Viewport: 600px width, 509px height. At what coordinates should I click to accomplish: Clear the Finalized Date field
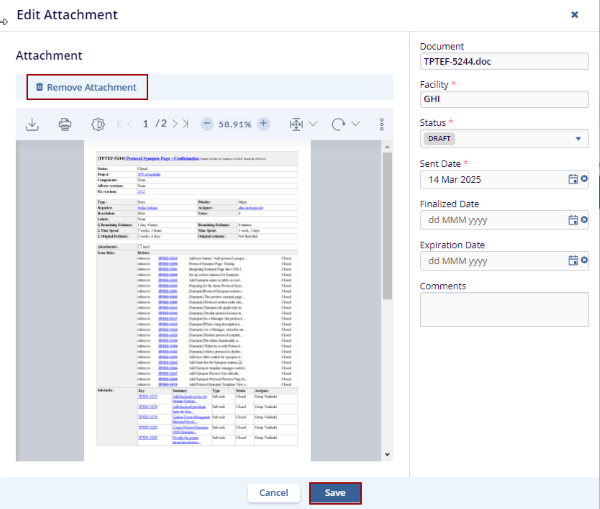click(584, 220)
